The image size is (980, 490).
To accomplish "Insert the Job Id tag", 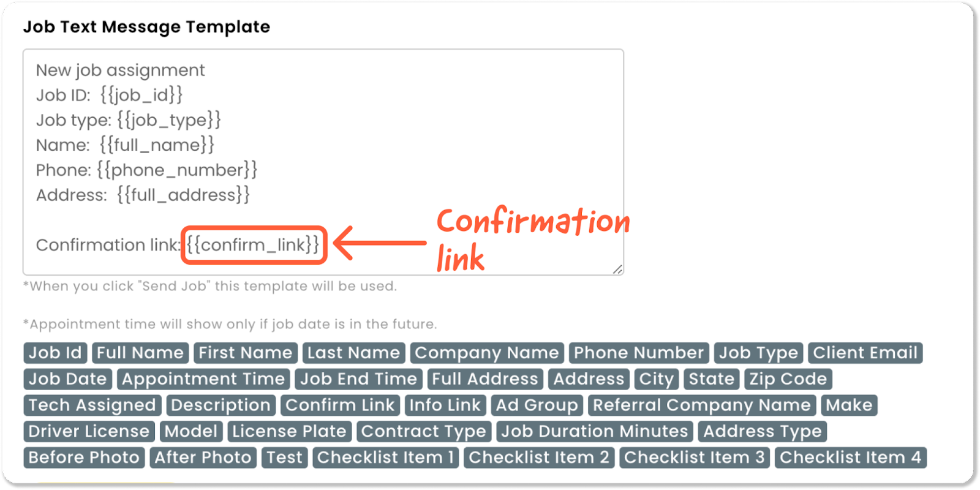I will 55,353.
